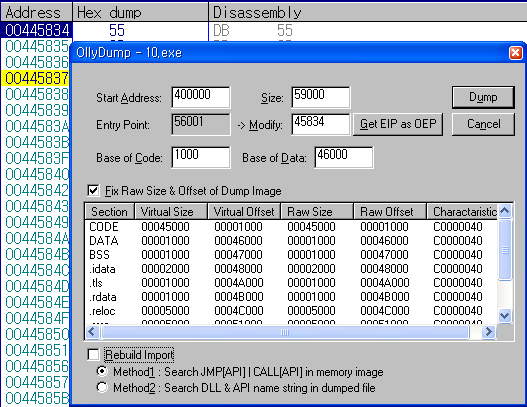
Task: Click DB 55 disassembly text
Action: [253, 30]
